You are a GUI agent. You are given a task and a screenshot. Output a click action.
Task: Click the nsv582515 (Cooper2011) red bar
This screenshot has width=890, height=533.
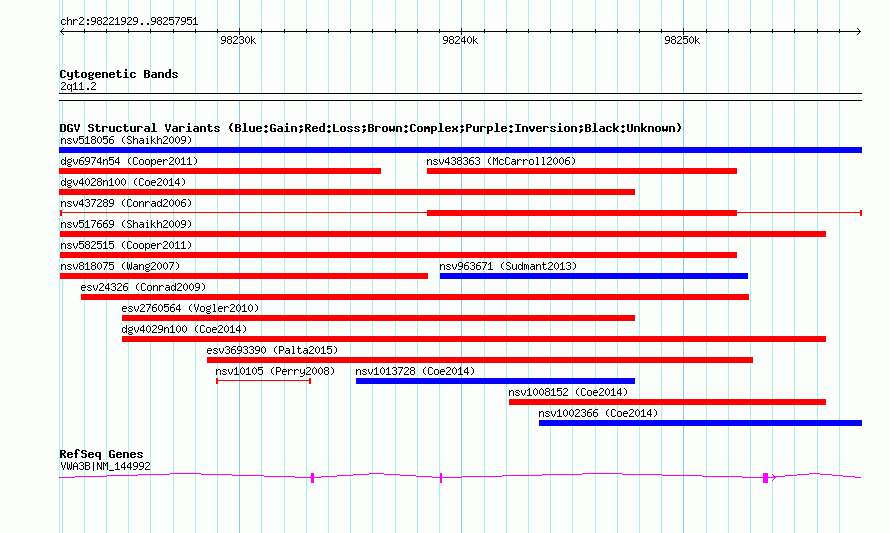(x=398, y=255)
